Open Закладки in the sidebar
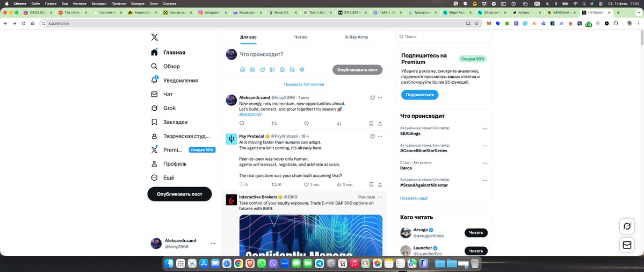644x272 pixels. click(x=169, y=122)
